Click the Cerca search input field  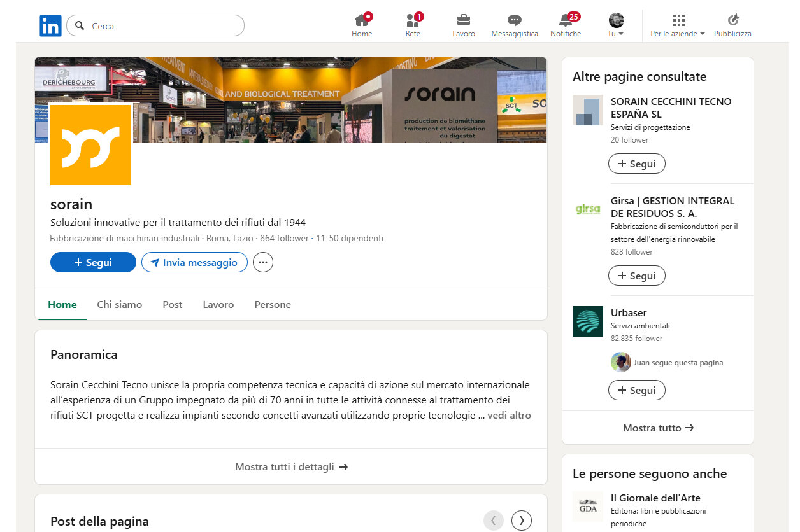155,26
